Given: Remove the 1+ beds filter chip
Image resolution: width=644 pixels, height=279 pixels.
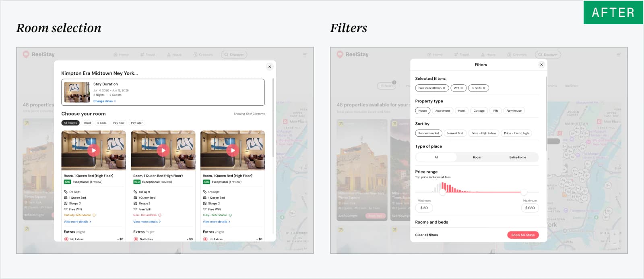Looking at the screenshot, I should 484,88.
